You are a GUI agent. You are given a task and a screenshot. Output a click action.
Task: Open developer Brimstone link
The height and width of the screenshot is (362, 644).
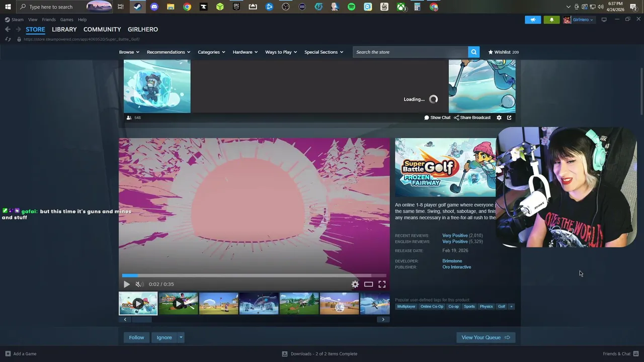pyautogui.click(x=452, y=261)
